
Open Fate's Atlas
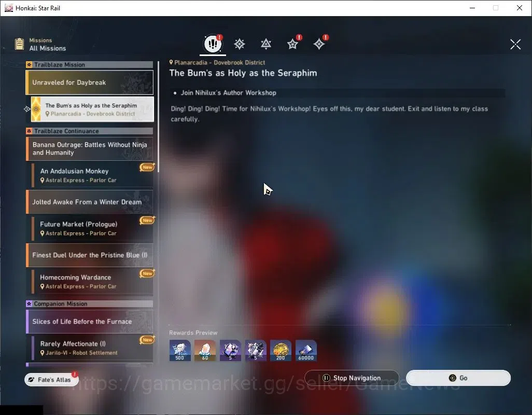pyautogui.click(x=51, y=380)
